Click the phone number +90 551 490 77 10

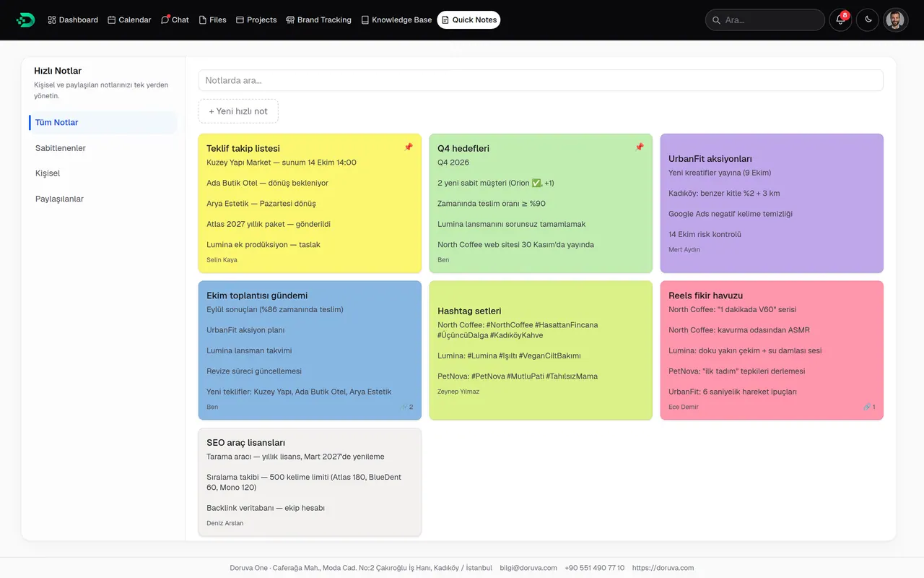click(x=595, y=568)
